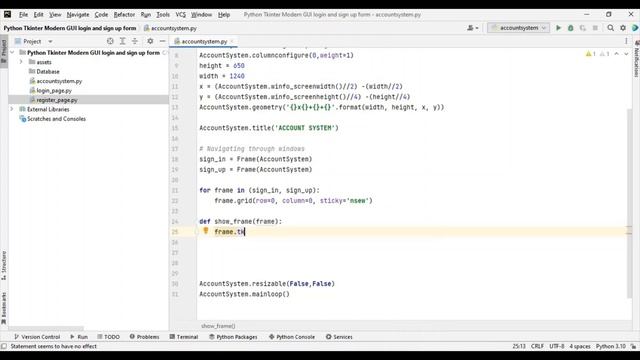Click the caret position 25:13 indicator
The height and width of the screenshot is (360, 640).
coord(519,346)
